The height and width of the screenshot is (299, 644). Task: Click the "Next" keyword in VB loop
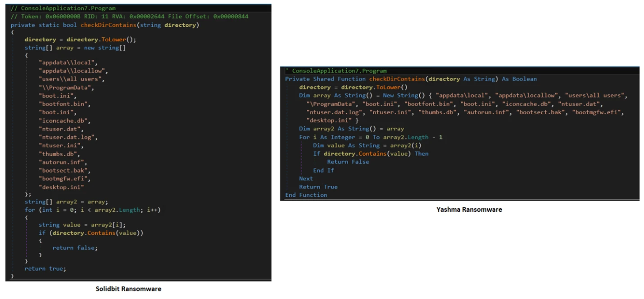pos(306,179)
